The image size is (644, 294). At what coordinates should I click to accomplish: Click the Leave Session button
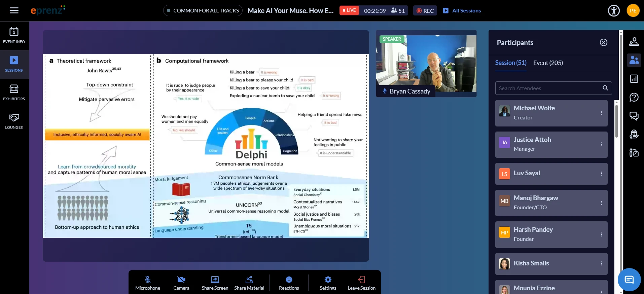[x=361, y=283]
